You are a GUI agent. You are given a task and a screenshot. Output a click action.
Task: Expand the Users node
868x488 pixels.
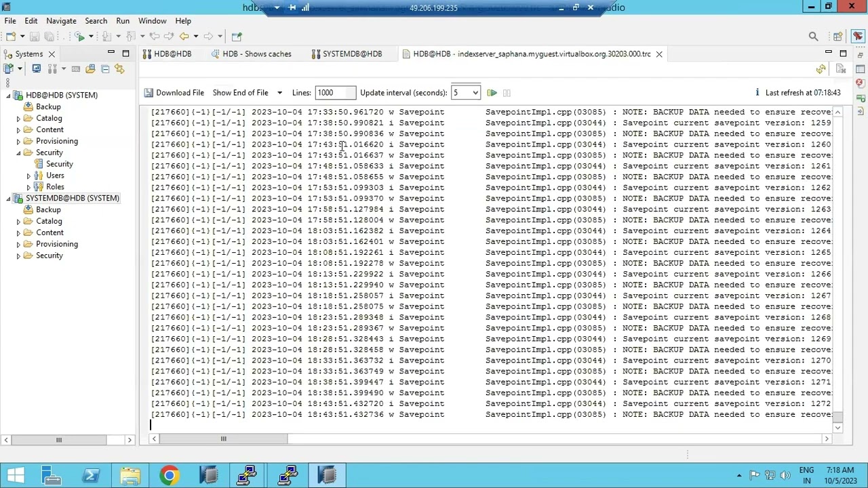pyautogui.click(x=28, y=176)
